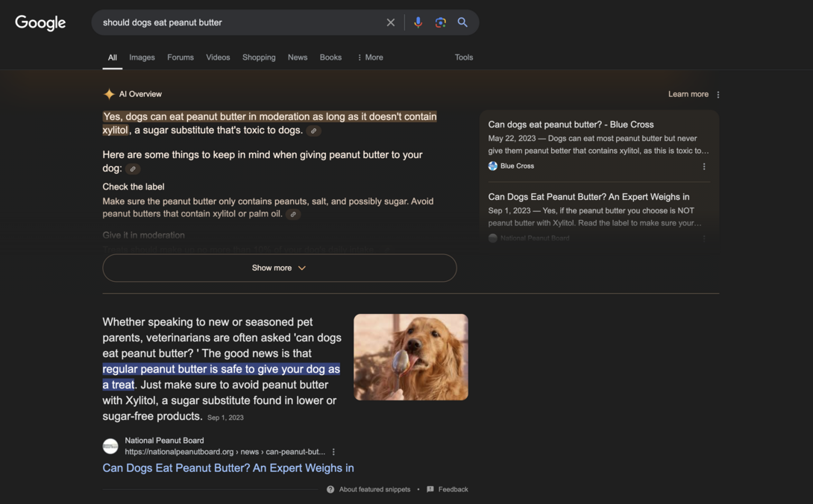Screen dimensions: 813x504
Task: Click the Blue Cross favicon
Action: pyautogui.click(x=492, y=166)
